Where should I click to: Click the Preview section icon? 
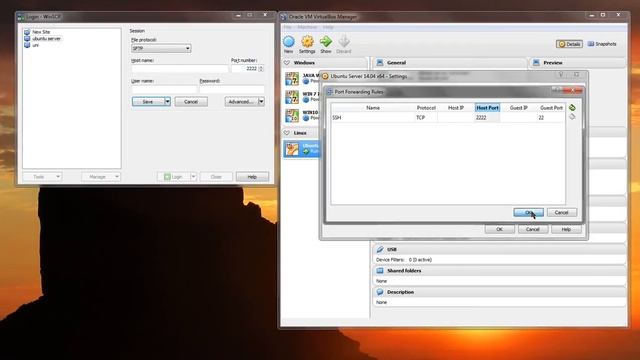(x=536, y=62)
